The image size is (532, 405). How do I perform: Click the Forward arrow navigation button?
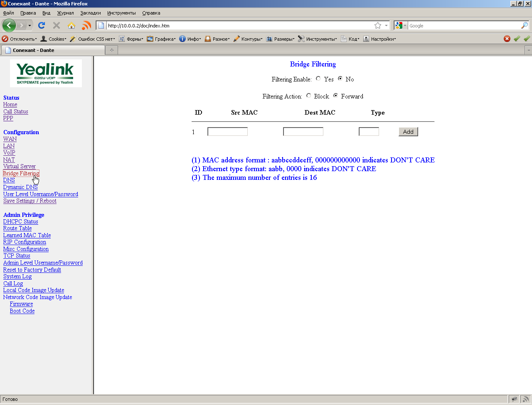click(x=22, y=25)
